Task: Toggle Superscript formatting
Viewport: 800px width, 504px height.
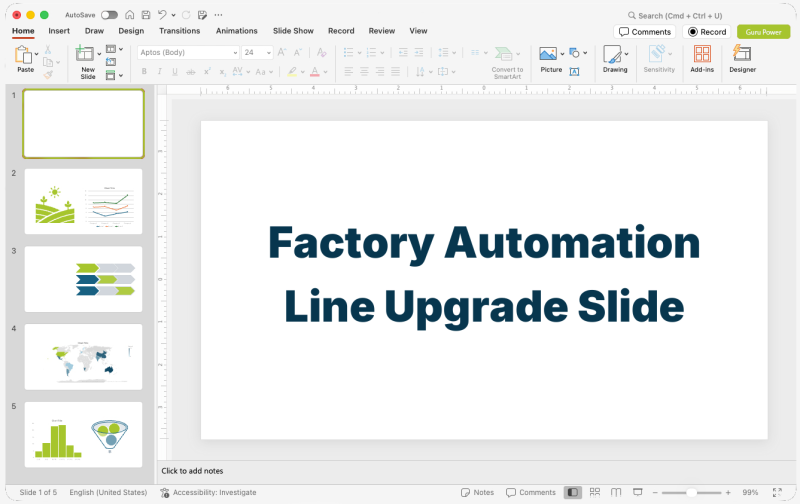Action: coord(207,71)
